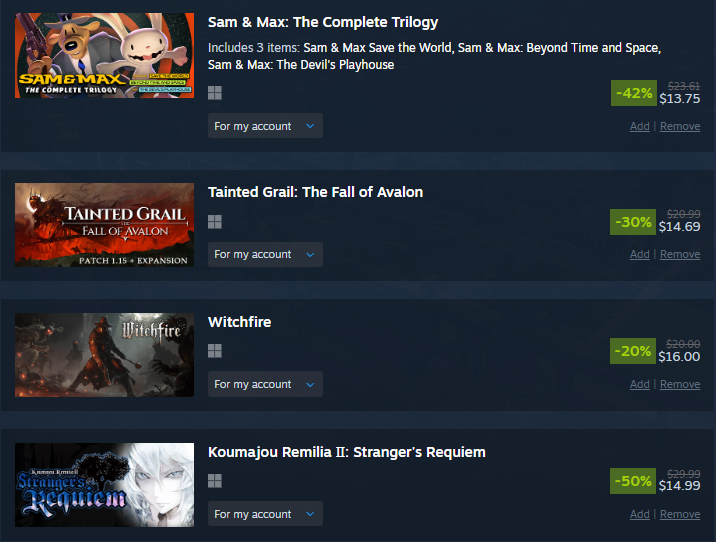Click Add link for Tainted Grail

tap(640, 254)
